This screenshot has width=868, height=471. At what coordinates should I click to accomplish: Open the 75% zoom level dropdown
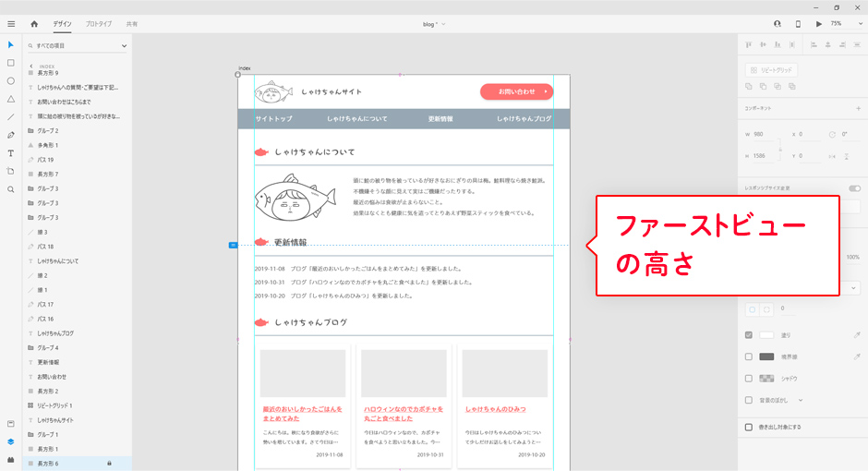click(841, 23)
